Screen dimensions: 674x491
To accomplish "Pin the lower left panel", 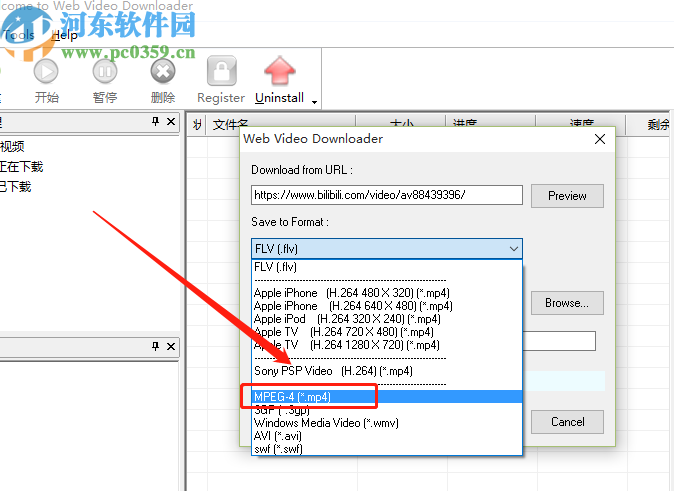I will click(156, 346).
